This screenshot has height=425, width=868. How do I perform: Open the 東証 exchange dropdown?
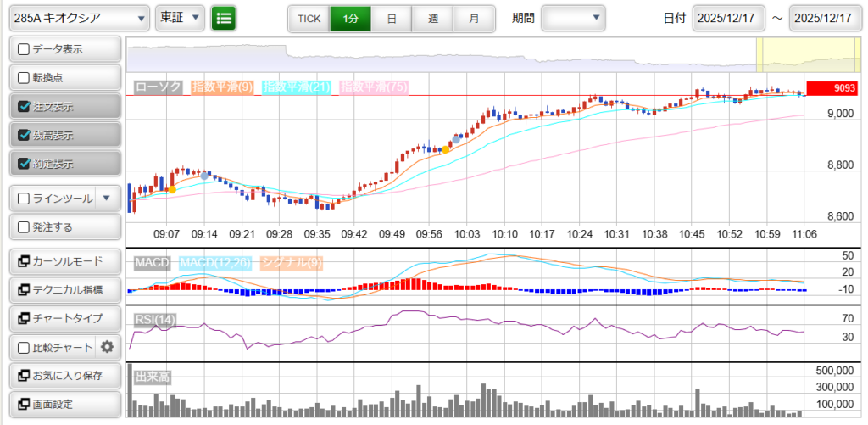pos(181,18)
